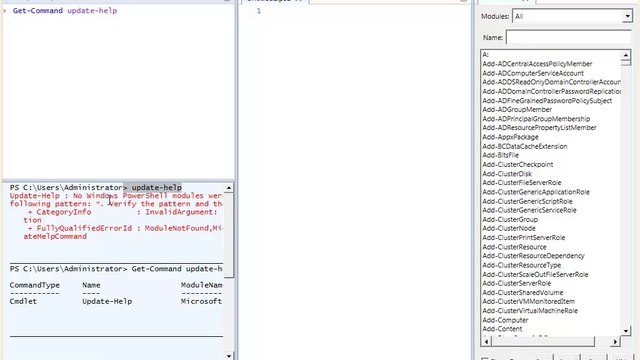Click the commands list vertical scrollbar thumb

pos(626,62)
